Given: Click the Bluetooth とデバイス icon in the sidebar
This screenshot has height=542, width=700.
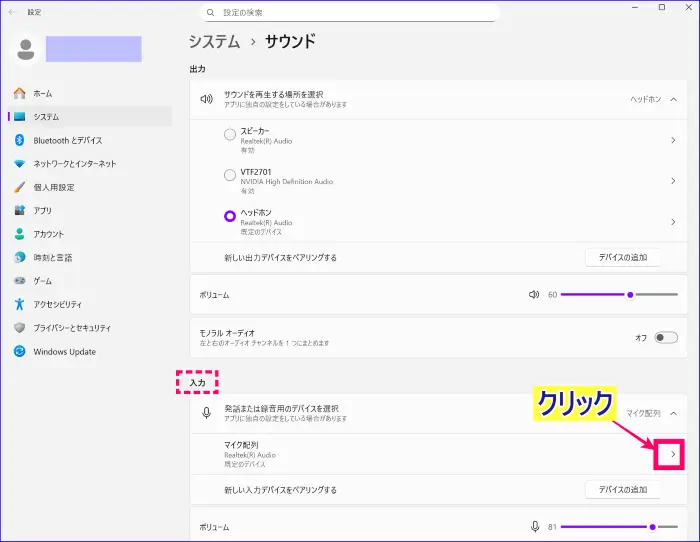Looking at the screenshot, I should pyautogui.click(x=19, y=140).
